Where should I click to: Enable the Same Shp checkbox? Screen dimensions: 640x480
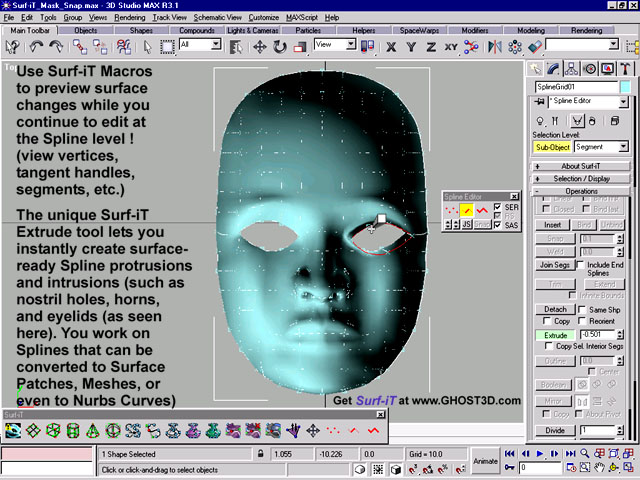point(582,309)
